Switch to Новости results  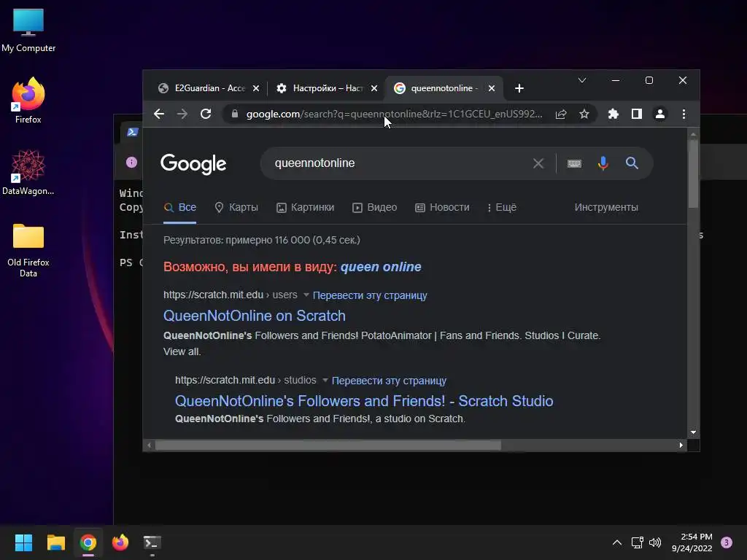(442, 208)
